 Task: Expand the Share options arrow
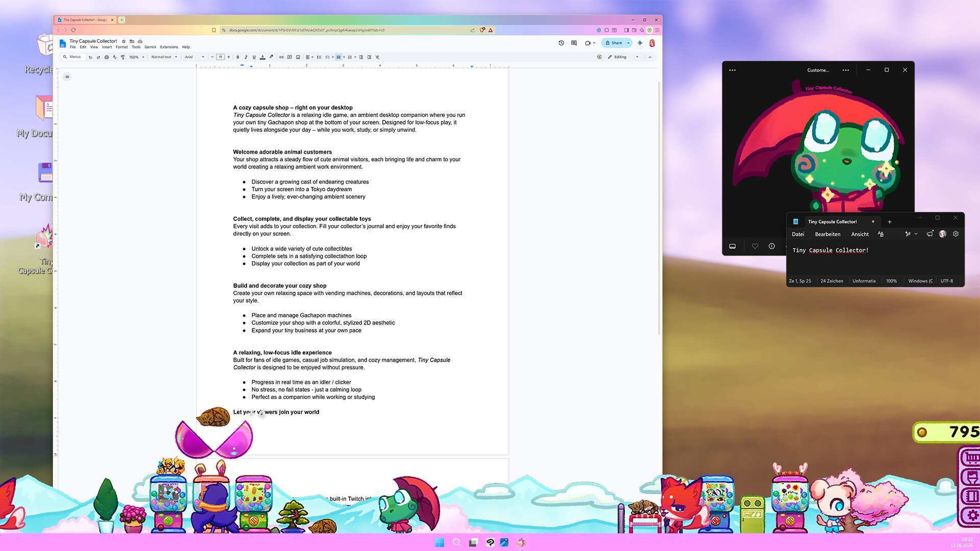628,43
